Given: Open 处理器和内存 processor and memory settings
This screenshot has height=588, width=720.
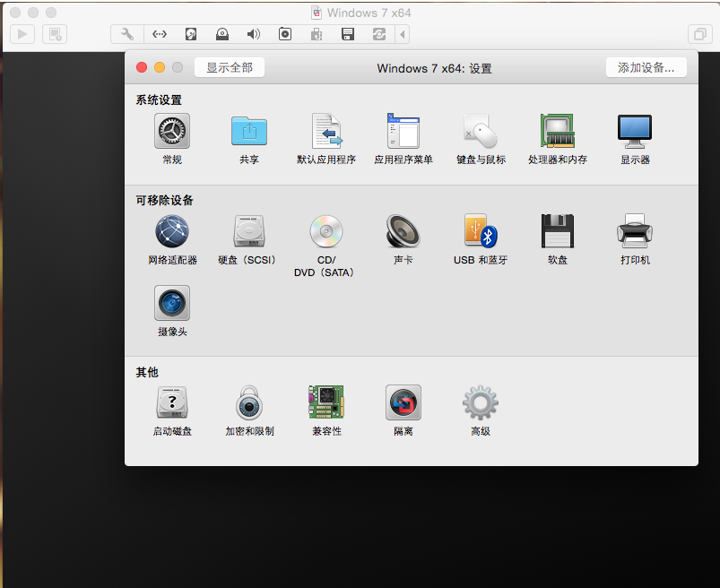Looking at the screenshot, I should [558, 131].
